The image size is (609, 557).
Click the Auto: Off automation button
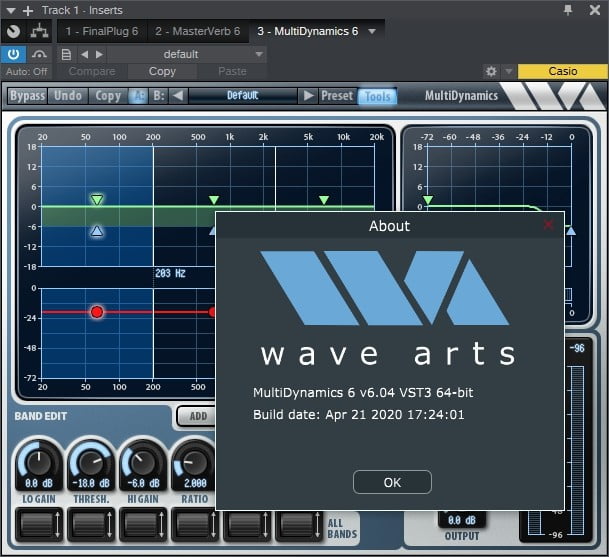(x=26, y=72)
